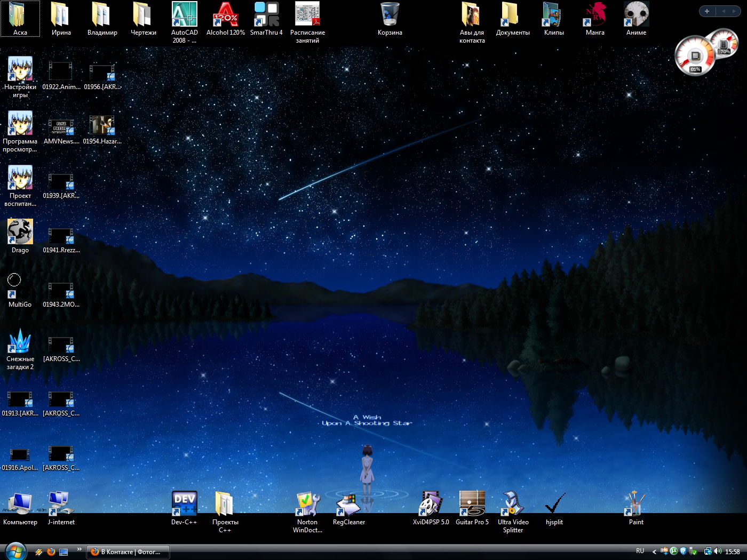Select Программа просмотр... shortcut
The image size is (747, 560).
click(x=20, y=132)
